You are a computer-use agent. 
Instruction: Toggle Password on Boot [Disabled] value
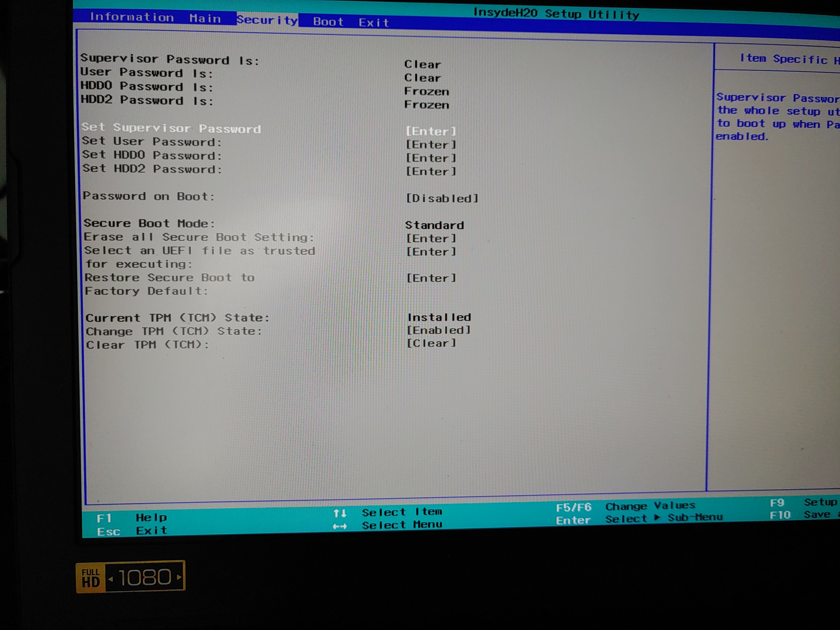pyautogui.click(x=442, y=198)
